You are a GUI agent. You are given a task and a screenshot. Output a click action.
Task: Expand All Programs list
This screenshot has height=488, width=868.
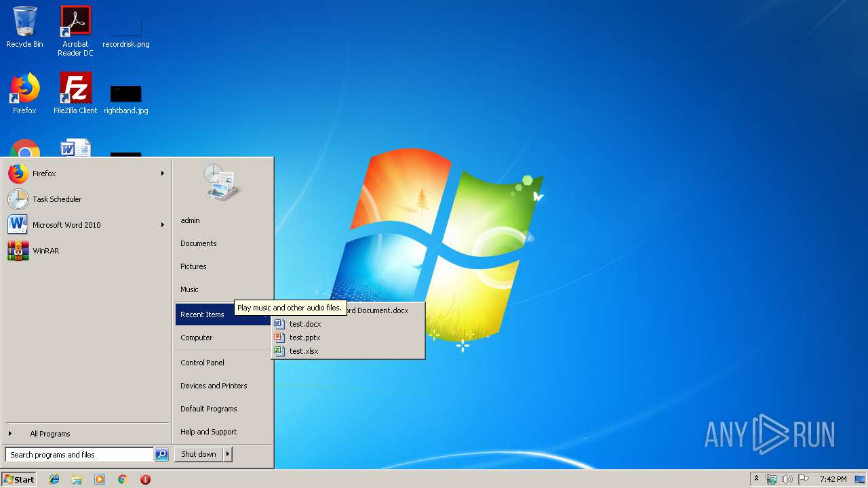tap(86, 434)
